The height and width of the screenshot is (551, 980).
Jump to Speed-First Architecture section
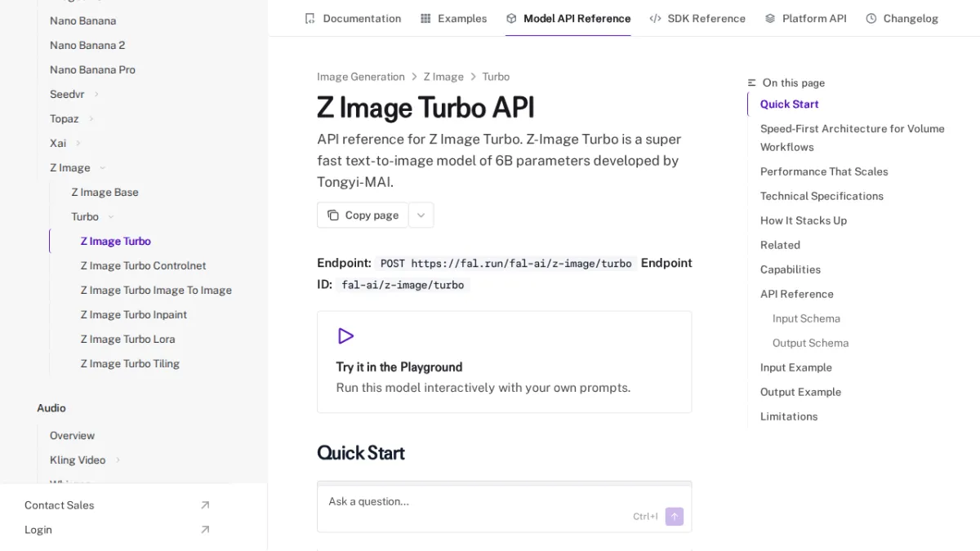tap(852, 138)
